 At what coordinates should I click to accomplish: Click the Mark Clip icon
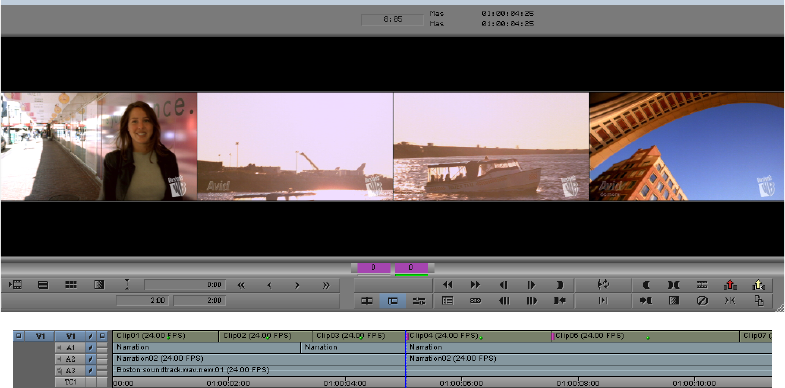pos(673,285)
